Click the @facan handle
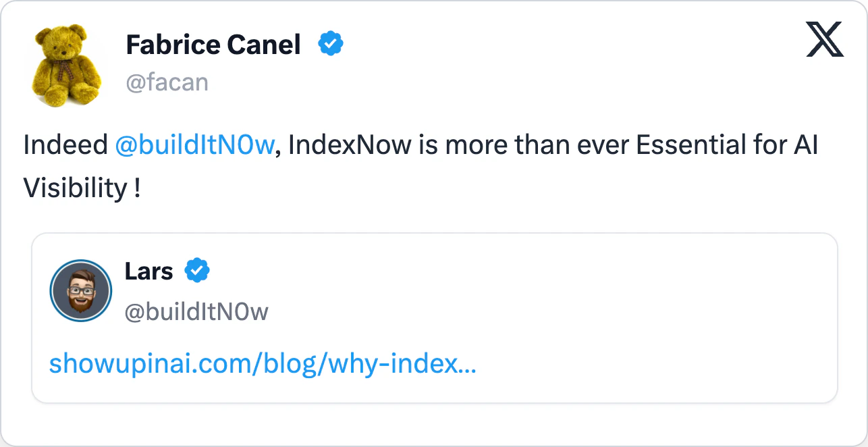The width and height of the screenshot is (868, 447). (x=167, y=82)
